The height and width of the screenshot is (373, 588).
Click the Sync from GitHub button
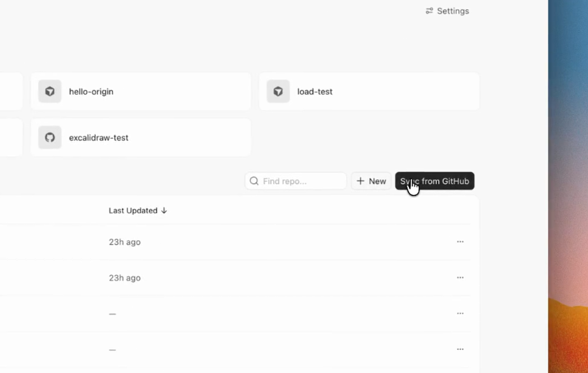(x=434, y=181)
